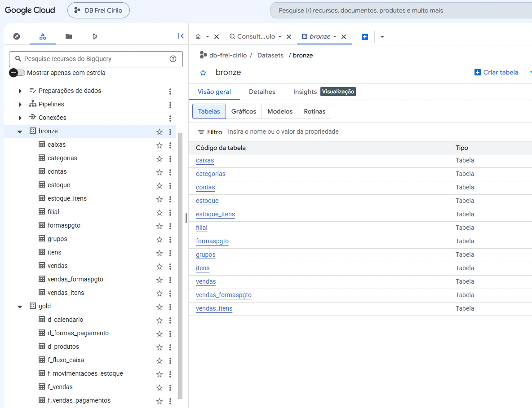Click the home icon tab
532x408 pixels.
tap(198, 37)
